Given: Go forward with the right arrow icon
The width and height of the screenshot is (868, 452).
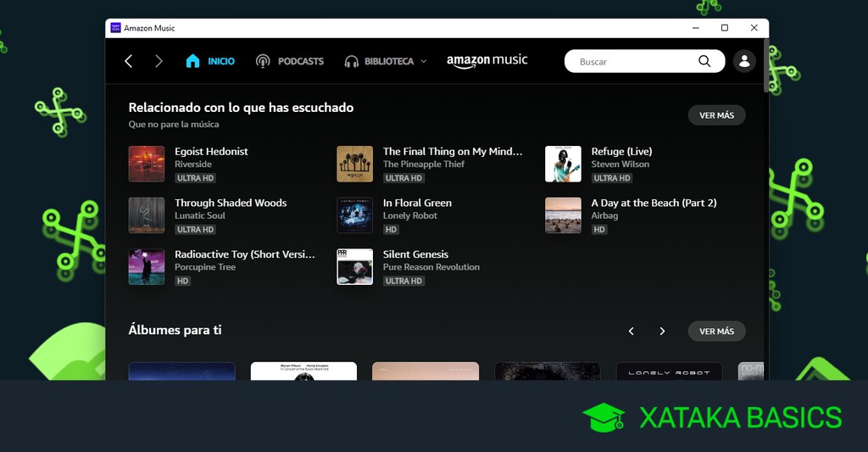Looking at the screenshot, I should point(159,61).
